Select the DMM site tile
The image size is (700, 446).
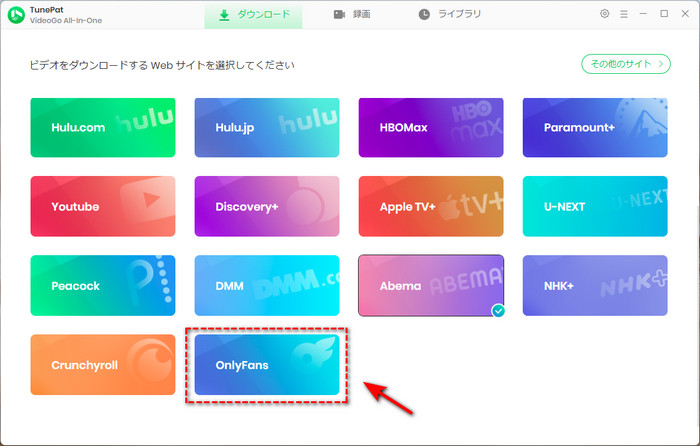point(267,286)
